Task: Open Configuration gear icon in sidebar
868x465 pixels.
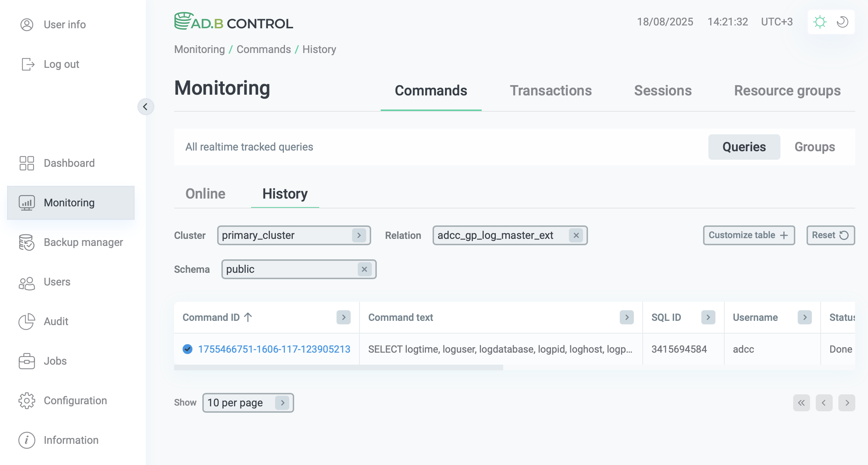Action: click(26, 401)
